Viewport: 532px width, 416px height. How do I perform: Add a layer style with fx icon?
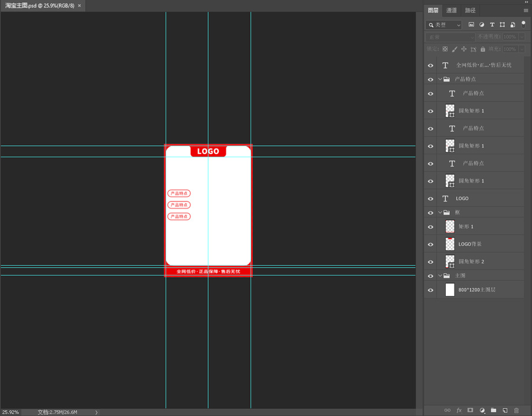click(459, 410)
